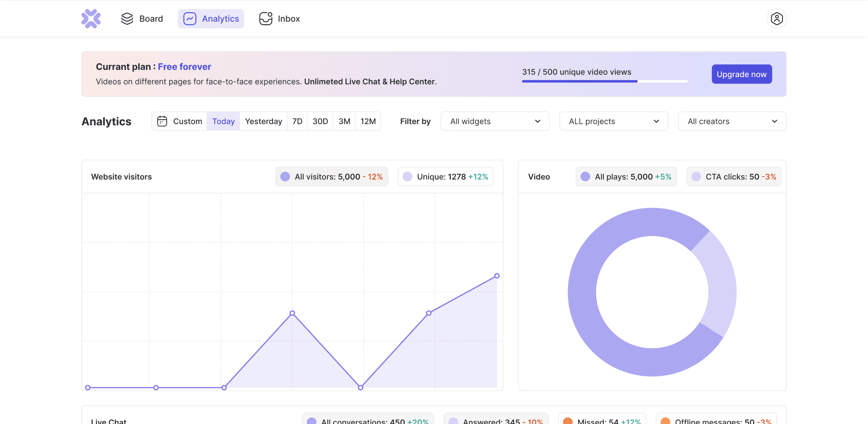The image size is (868, 424).
Task: Toggle the CTA clicks legend chip
Action: pos(734,176)
